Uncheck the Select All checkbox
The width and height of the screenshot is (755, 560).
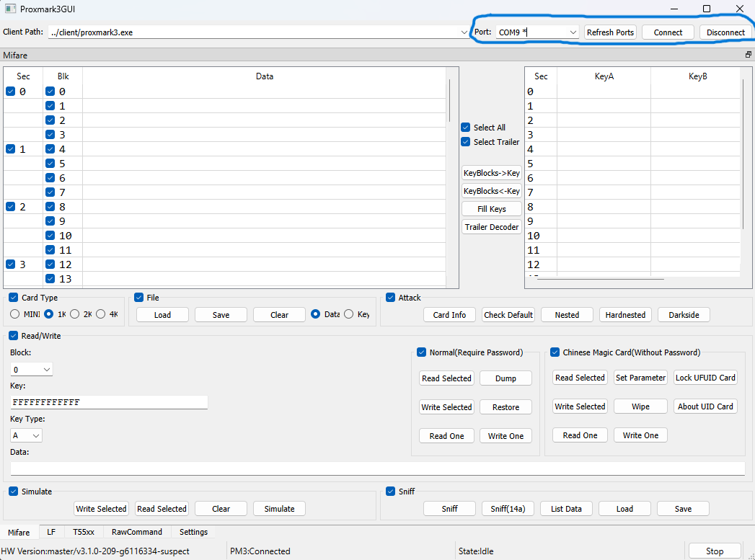coord(466,128)
